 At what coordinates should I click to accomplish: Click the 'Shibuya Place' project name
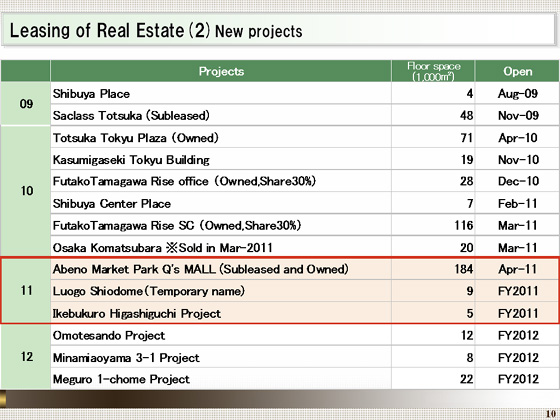click(91, 94)
